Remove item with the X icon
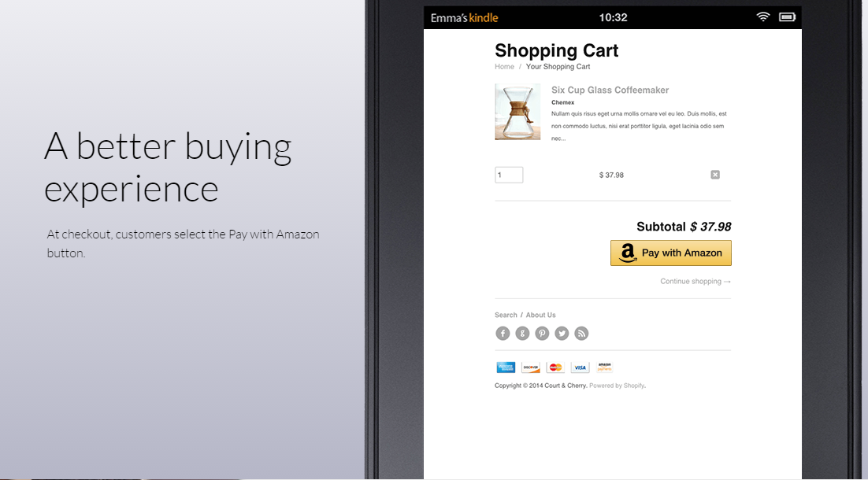The height and width of the screenshot is (480, 868). pos(715,175)
